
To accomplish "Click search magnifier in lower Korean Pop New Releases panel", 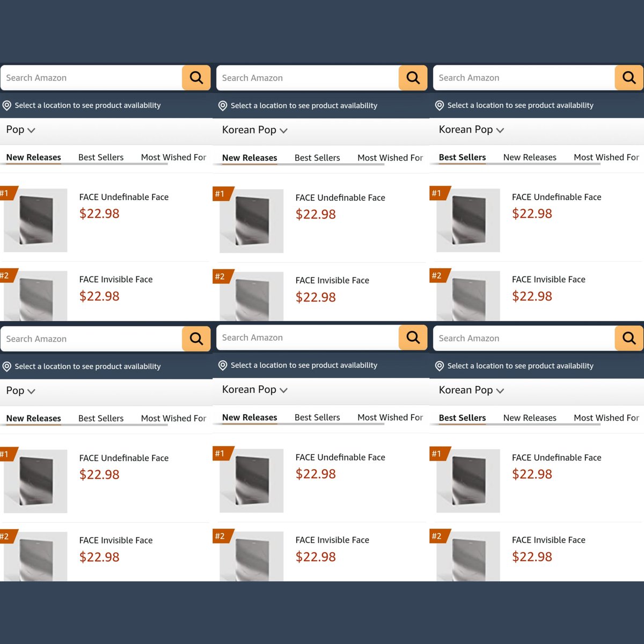I will click(413, 338).
